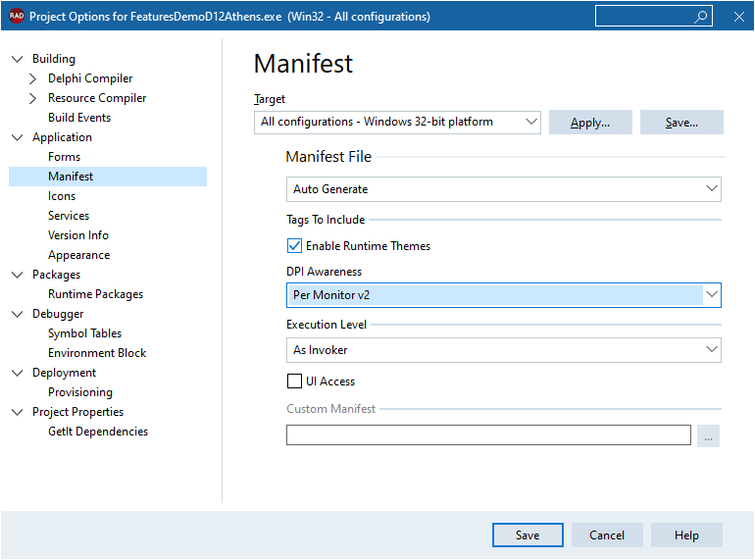The width and height of the screenshot is (755, 560).
Task: Collapse the Project Properties tree node
Action: click(18, 412)
